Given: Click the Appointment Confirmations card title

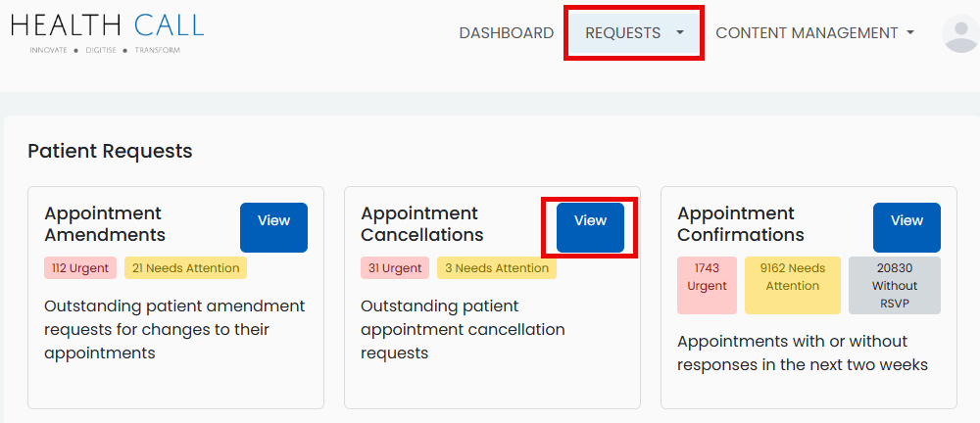Looking at the screenshot, I should 740,224.
